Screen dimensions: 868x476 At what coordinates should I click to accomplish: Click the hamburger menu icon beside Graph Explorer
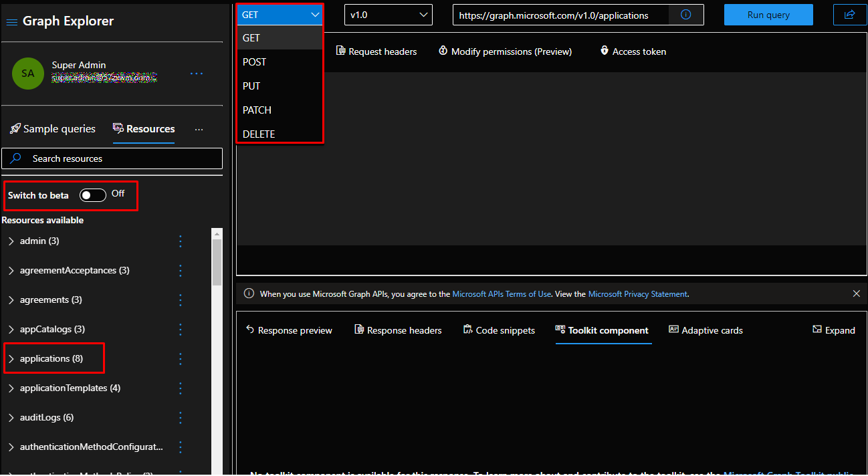pos(12,22)
